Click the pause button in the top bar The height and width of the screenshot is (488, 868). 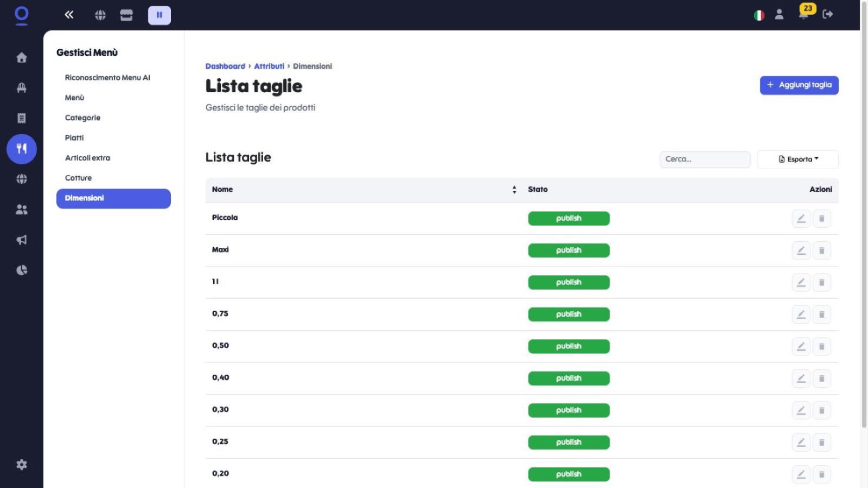click(x=159, y=15)
